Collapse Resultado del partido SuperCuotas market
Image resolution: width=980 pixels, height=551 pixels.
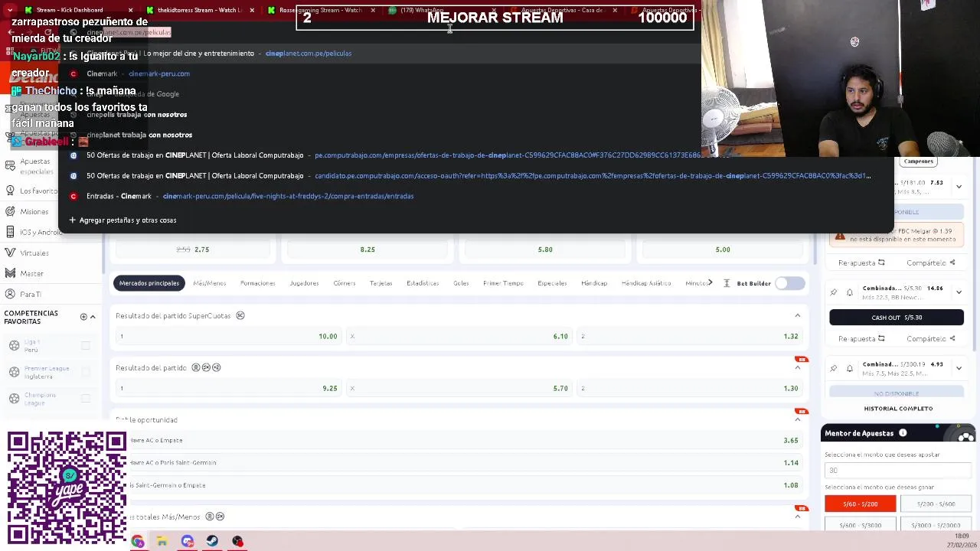click(797, 315)
